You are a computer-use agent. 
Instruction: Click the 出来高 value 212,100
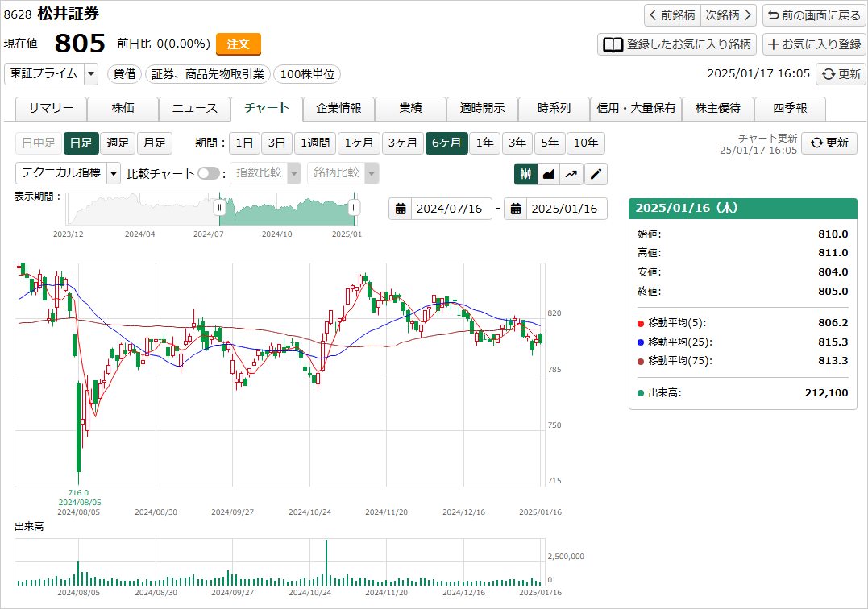tap(826, 393)
